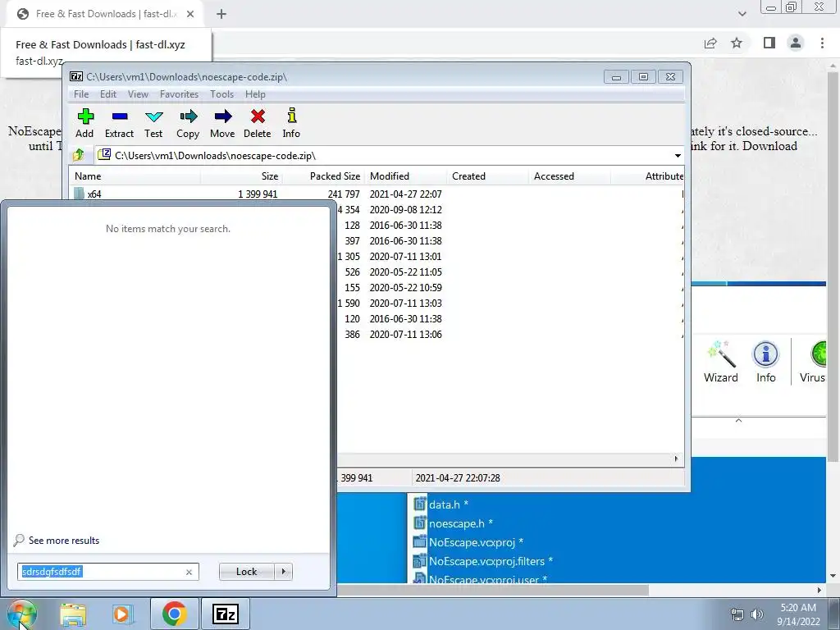840x630 pixels.
Task: Open a new Chrome tab
Action: pyautogui.click(x=221, y=14)
